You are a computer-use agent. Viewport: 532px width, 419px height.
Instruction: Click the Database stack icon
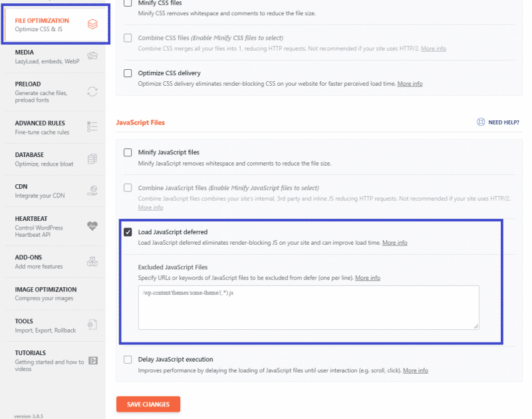tap(94, 160)
